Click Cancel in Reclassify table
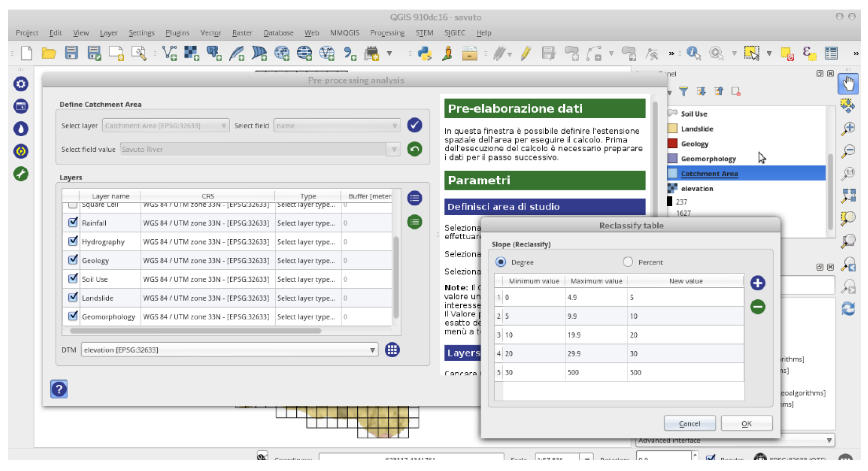 click(689, 423)
